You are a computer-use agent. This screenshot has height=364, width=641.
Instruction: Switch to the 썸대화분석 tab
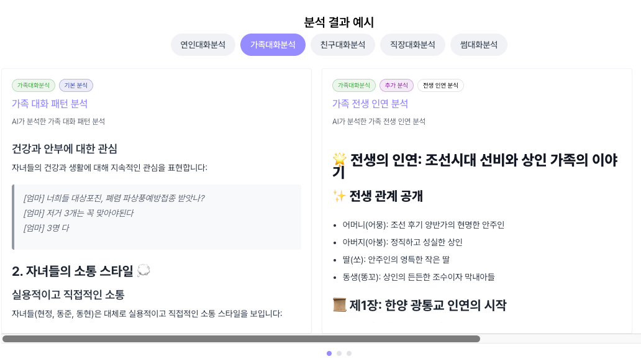point(479,45)
